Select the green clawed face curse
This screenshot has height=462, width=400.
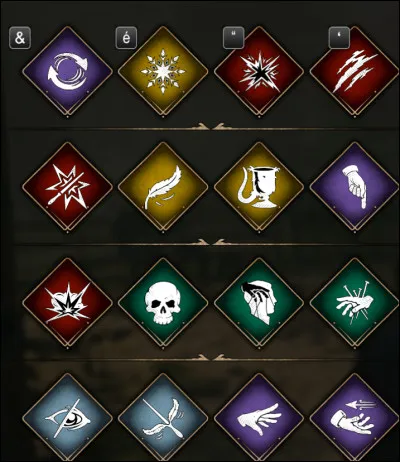point(259,303)
